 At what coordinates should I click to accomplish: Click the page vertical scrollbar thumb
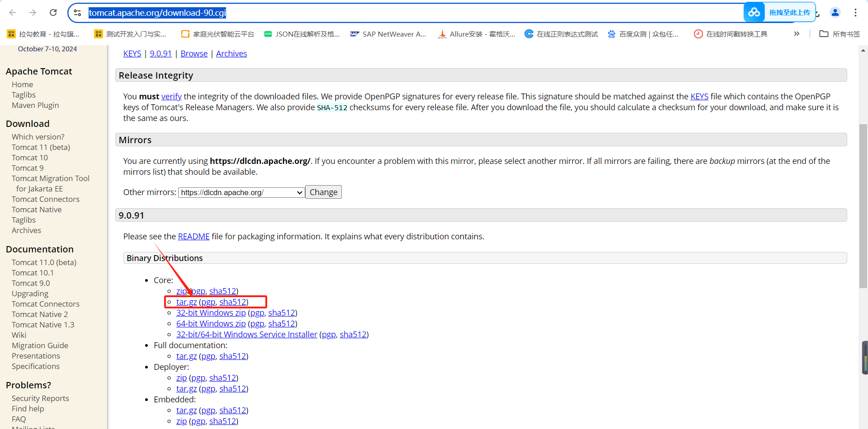(863, 206)
